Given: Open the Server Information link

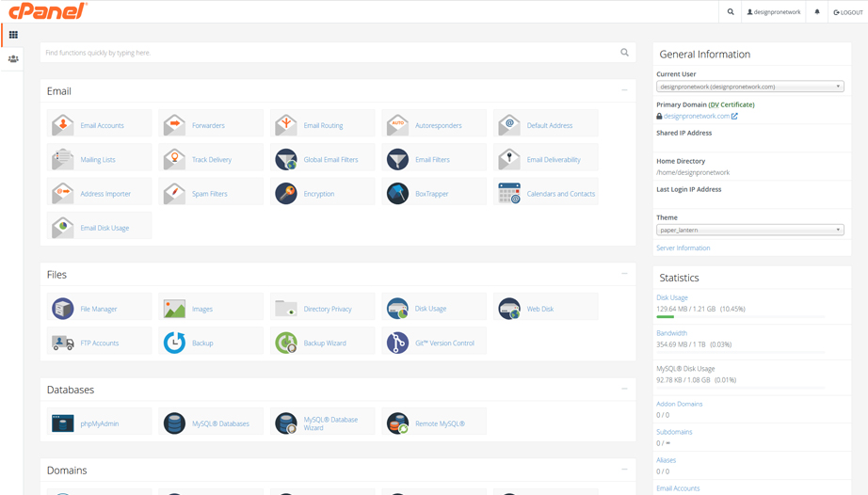Looking at the screenshot, I should [683, 248].
